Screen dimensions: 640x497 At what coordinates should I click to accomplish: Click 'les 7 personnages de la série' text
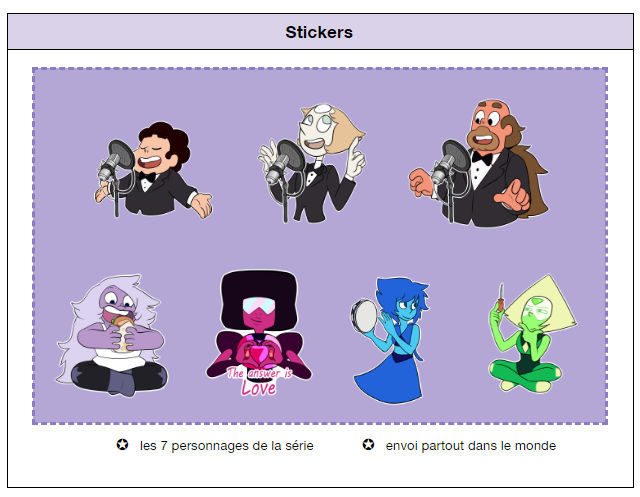pos(227,446)
